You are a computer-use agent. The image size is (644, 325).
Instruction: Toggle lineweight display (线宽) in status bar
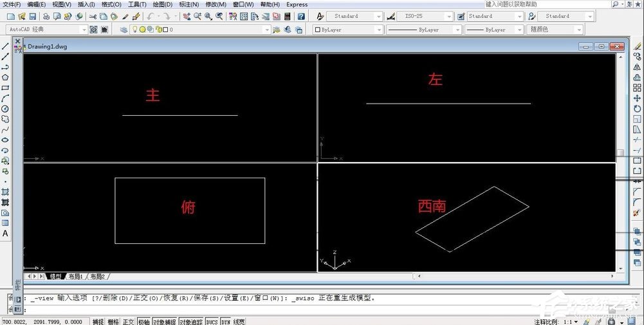[x=239, y=322]
